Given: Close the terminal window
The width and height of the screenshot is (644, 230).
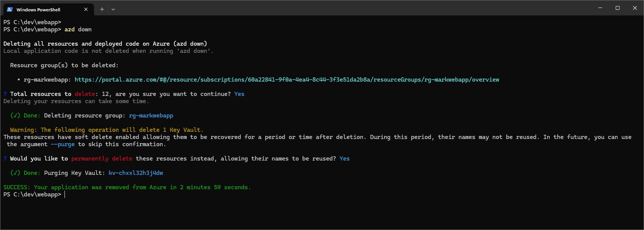Looking at the screenshot, I should tap(635, 8).
